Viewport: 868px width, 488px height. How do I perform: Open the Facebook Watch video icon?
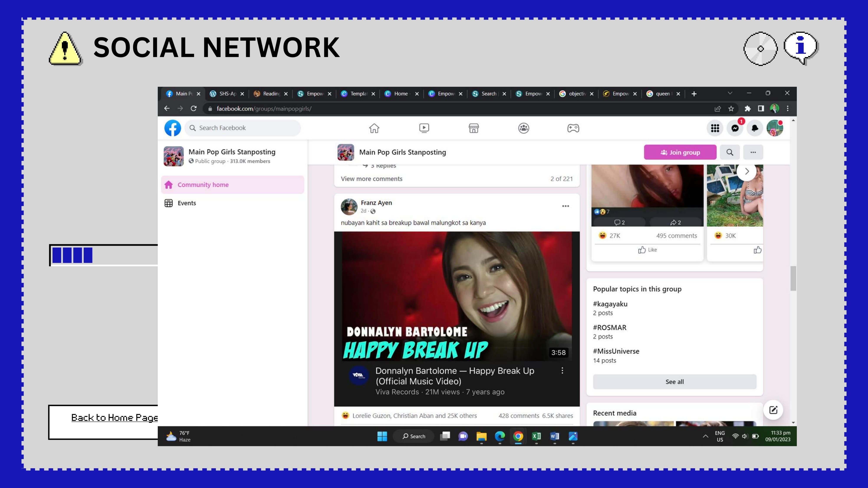424,128
